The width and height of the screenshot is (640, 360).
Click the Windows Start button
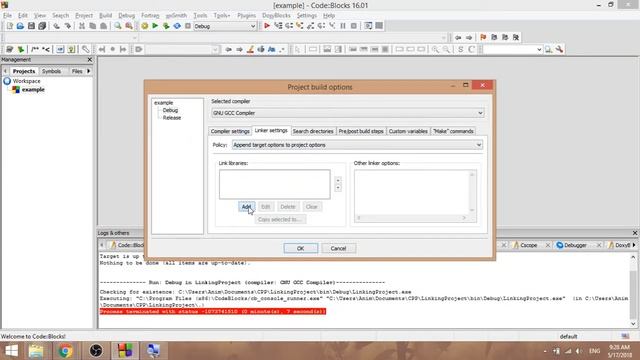click(11, 351)
